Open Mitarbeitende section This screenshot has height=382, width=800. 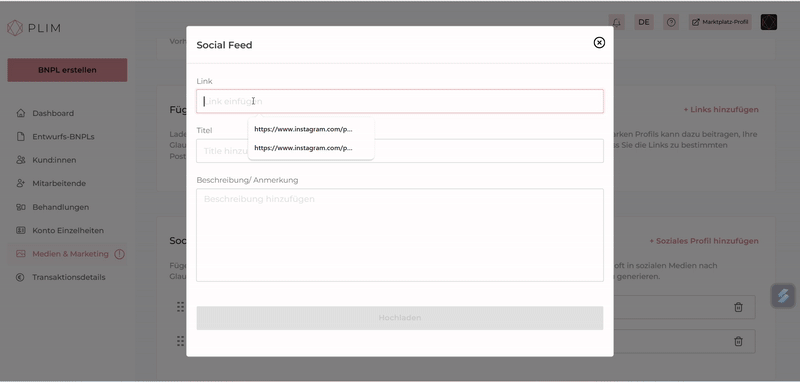tap(59, 184)
